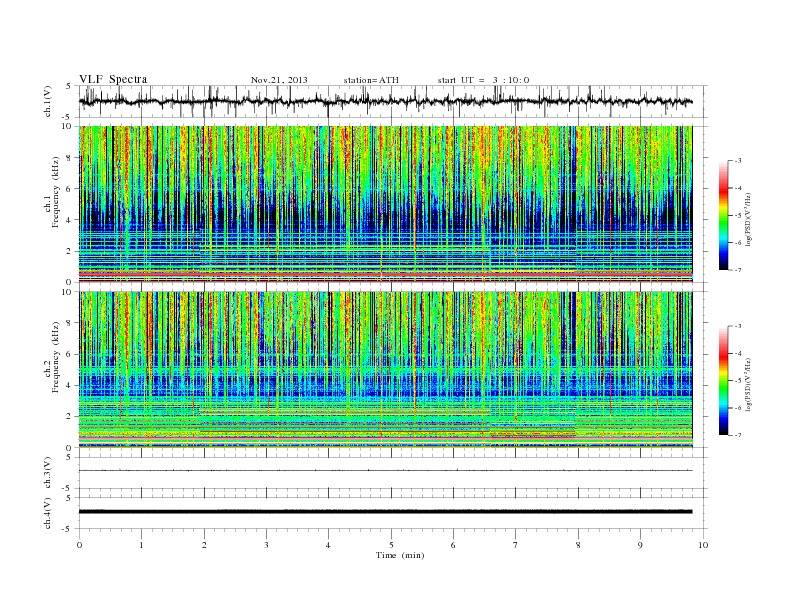The width and height of the screenshot is (792, 612).
Task: Click the "-4" tick on the ch.2 colorbar
Action: click(738, 353)
